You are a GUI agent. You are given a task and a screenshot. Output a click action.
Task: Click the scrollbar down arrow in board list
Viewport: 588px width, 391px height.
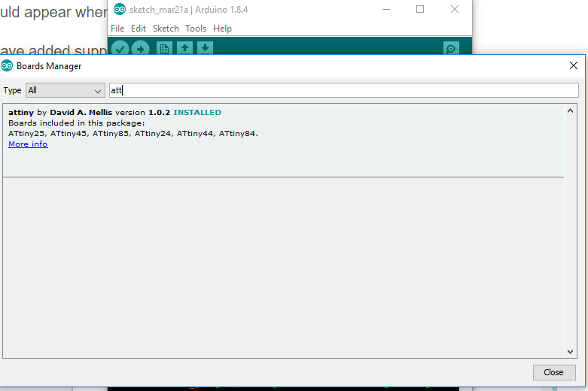570,352
